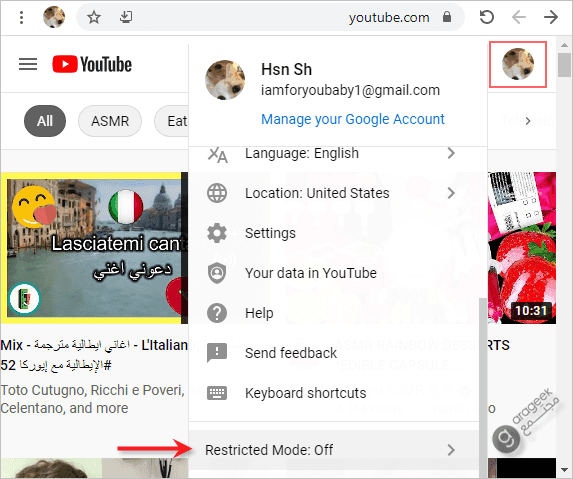
Task: Click the 10:31 duration badge
Action: pyautogui.click(x=531, y=310)
